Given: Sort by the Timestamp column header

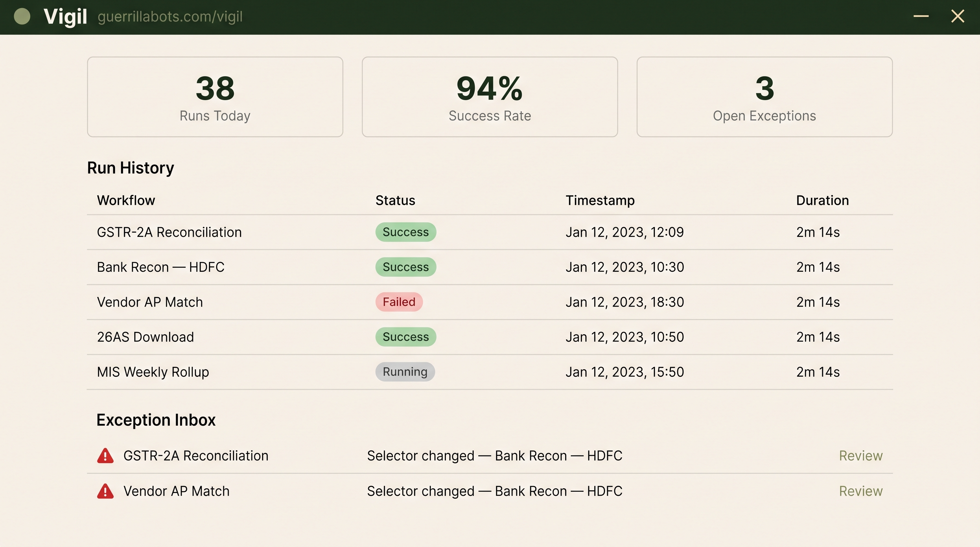Looking at the screenshot, I should pyautogui.click(x=600, y=200).
